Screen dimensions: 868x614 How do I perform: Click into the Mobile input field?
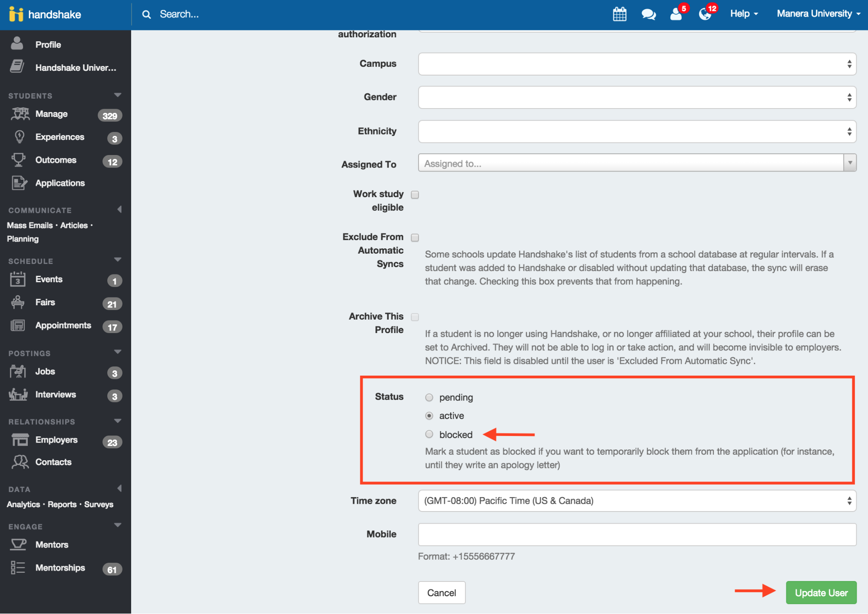point(637,535)
